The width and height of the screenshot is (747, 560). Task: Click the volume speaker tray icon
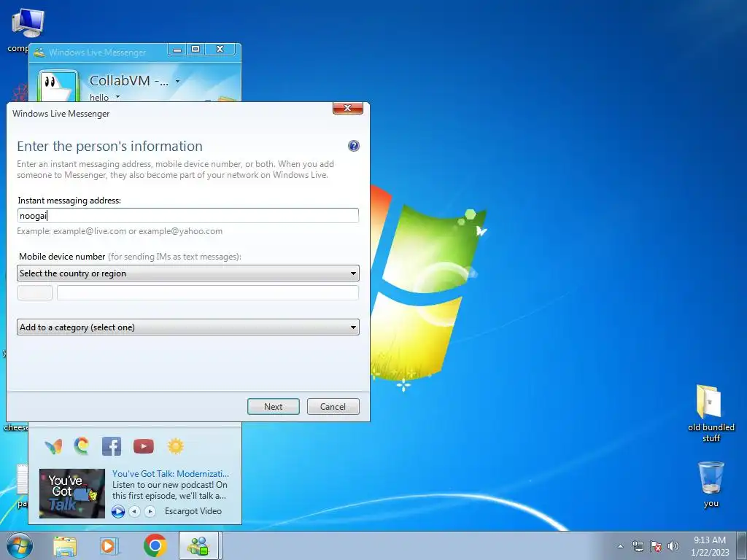click(673, 546)
